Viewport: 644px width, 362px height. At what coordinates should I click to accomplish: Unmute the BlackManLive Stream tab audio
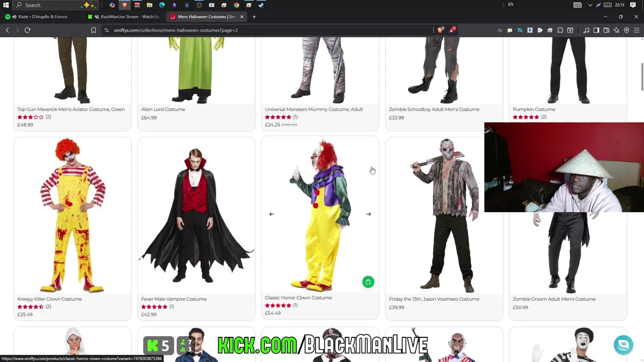(x=97, y=17)
